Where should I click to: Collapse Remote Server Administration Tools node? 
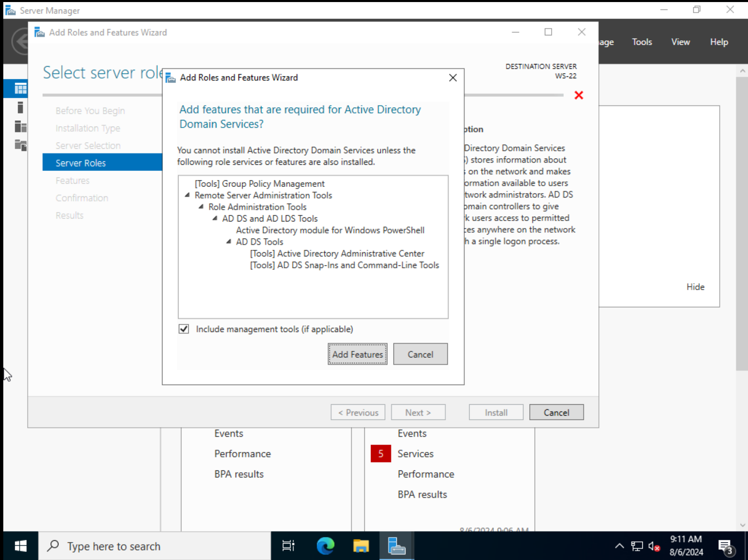coord(187,195)
